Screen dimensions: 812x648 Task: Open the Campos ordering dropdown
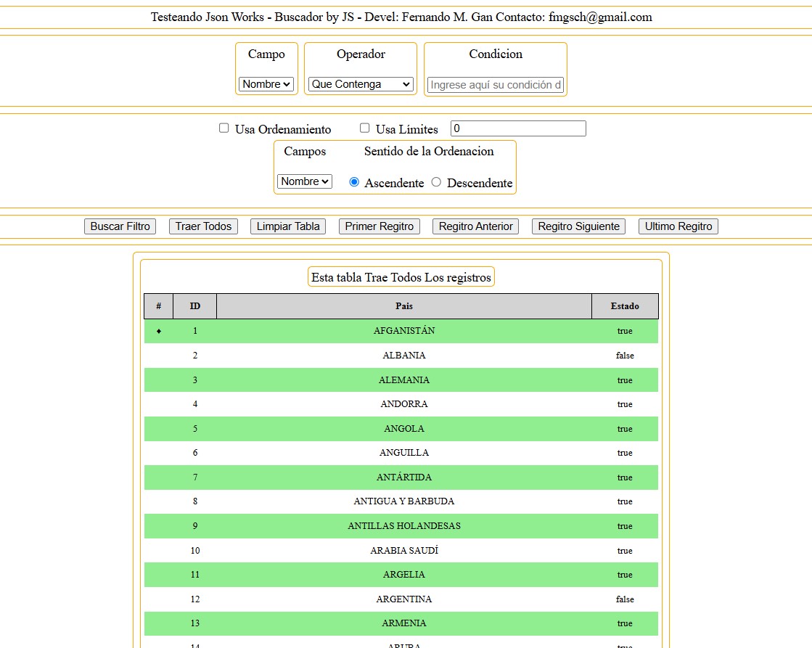(304, 181)
